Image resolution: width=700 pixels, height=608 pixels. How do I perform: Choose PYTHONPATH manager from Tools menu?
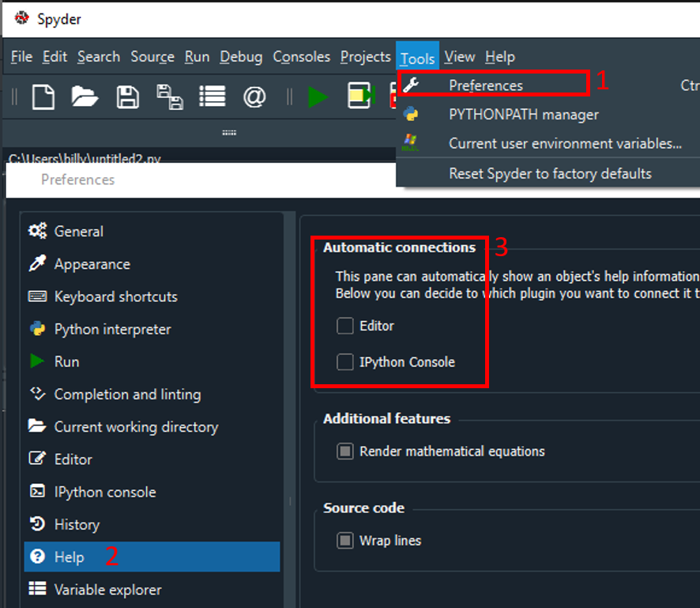tap(523, 115)
